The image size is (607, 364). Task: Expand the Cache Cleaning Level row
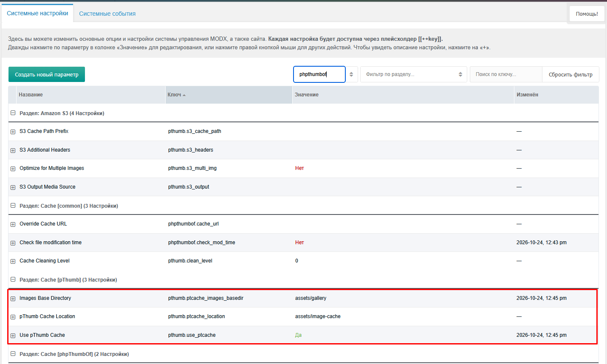tap(13, 261)
